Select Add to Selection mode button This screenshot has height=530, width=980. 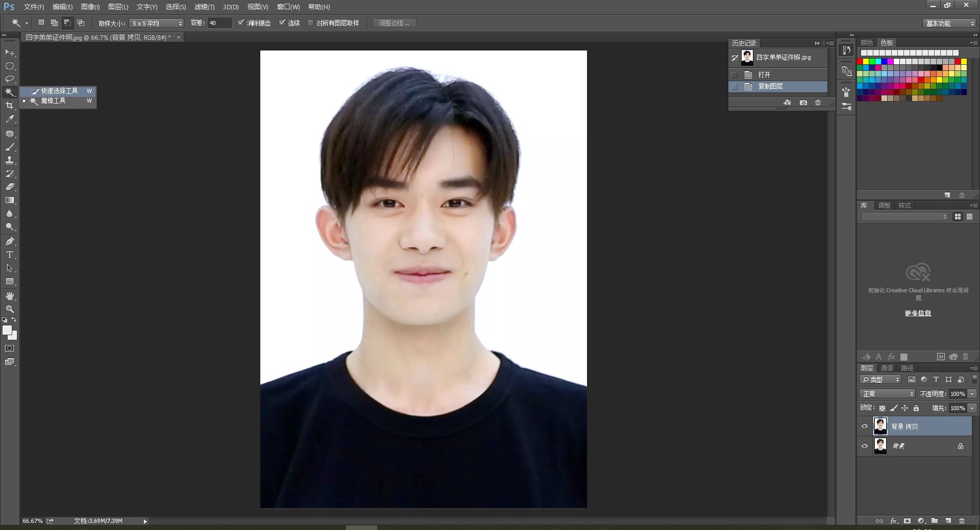point(54,22)
